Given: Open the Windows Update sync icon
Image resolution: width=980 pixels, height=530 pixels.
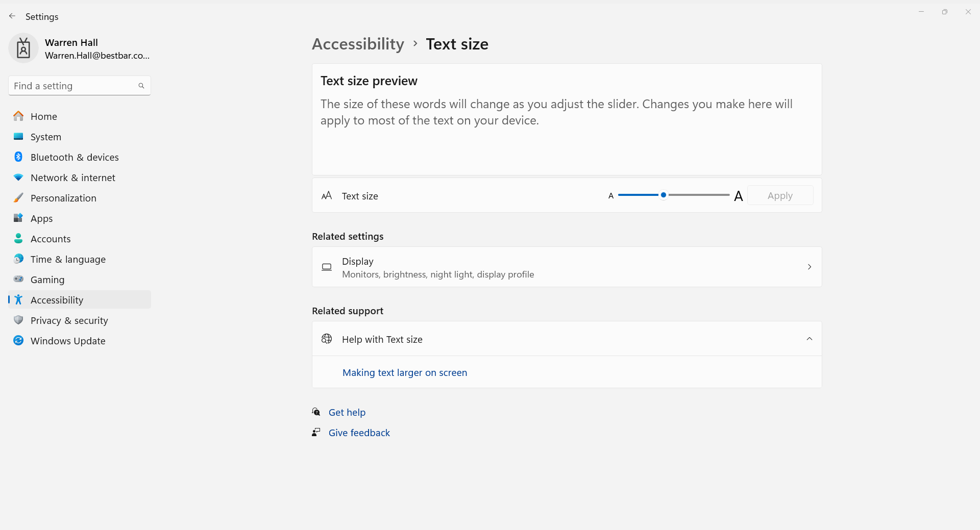Looking at the screenshot, I should tap(18, 340).
